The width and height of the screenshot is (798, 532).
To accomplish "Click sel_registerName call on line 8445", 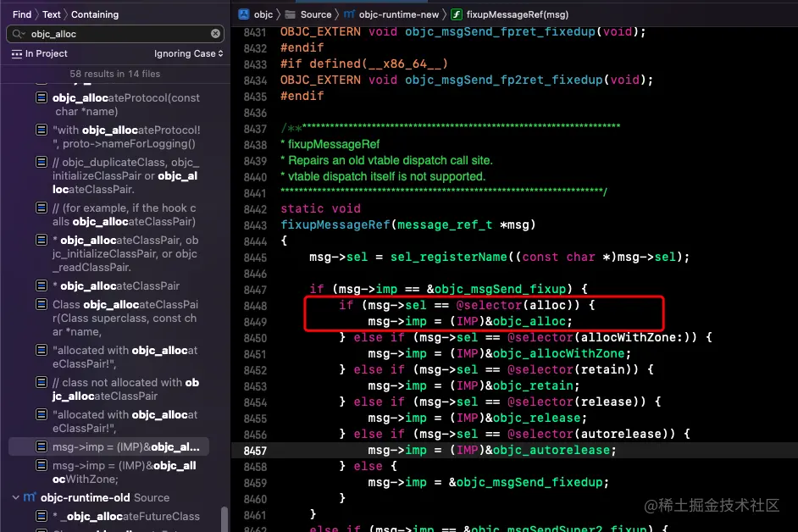I will pos(448,257).
